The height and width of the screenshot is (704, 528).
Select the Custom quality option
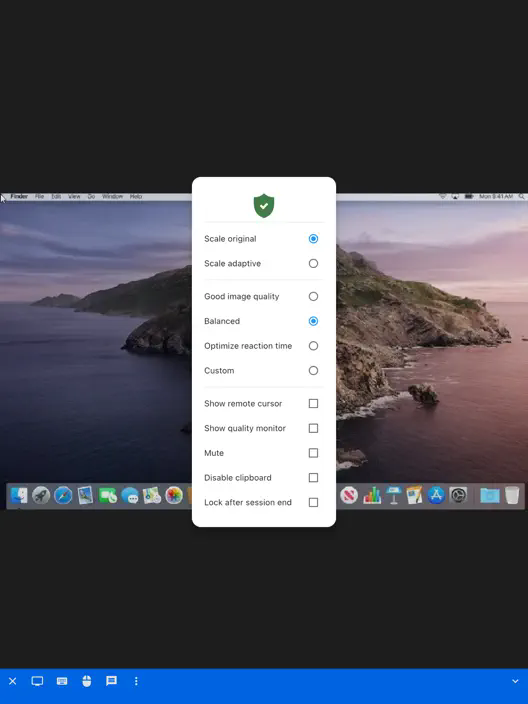pyautogui.click(x=313, y=370)
